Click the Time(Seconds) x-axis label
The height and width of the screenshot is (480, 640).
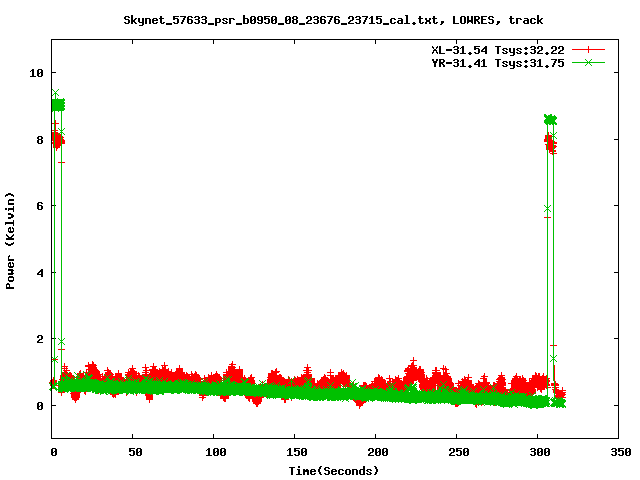334,471
